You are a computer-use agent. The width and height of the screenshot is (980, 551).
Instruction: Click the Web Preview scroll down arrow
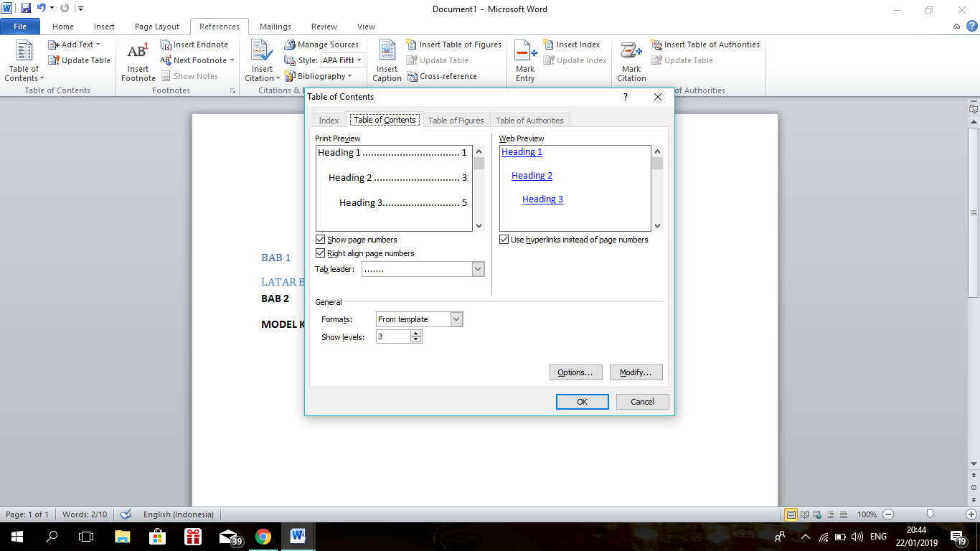[x=657, y=225]
